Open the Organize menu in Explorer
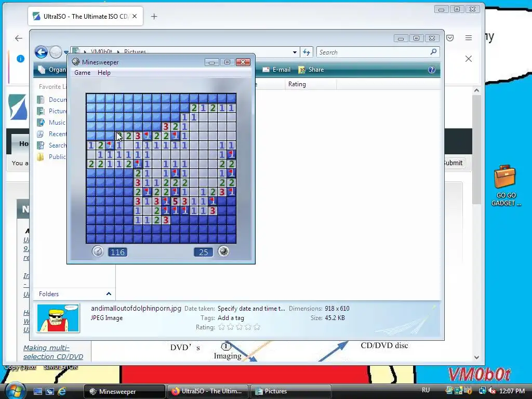Screen dimensions: 532x399 point(52,70)
